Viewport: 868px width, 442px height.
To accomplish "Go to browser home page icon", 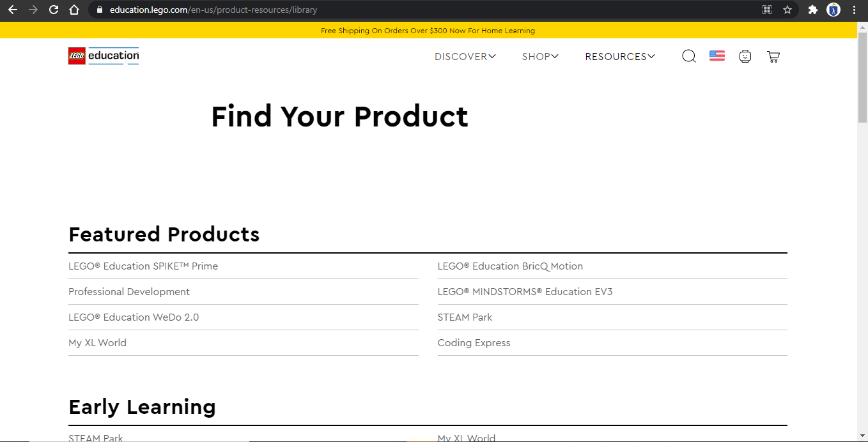I will click(74, 10).
